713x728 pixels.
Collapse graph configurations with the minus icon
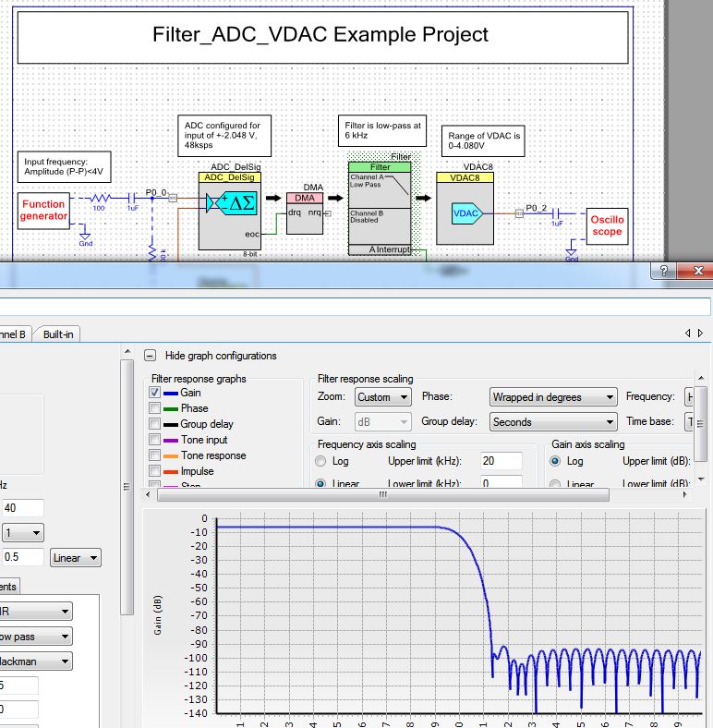click(150, 355)
